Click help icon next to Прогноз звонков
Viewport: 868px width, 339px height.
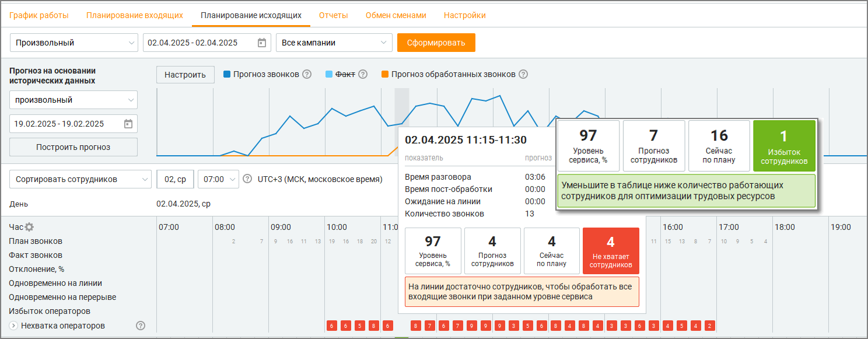point(307,74)
